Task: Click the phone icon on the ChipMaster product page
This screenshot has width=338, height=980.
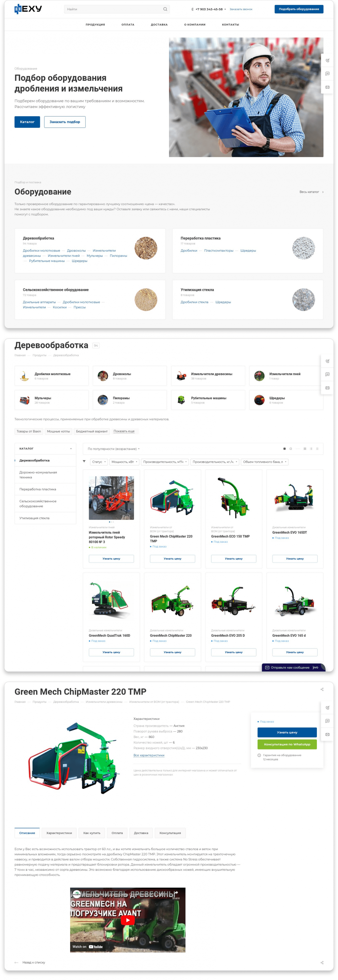Action: pyautogui.click(x=327, y=708)
